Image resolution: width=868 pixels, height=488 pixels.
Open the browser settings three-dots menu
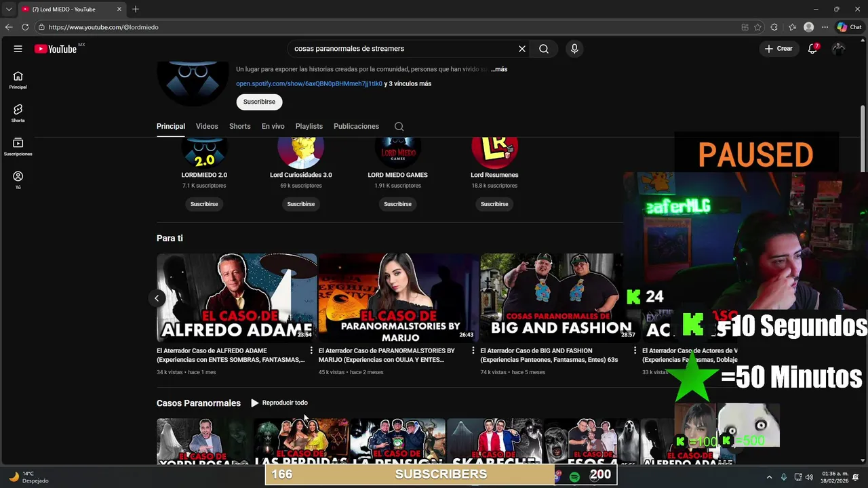(825, 27)
